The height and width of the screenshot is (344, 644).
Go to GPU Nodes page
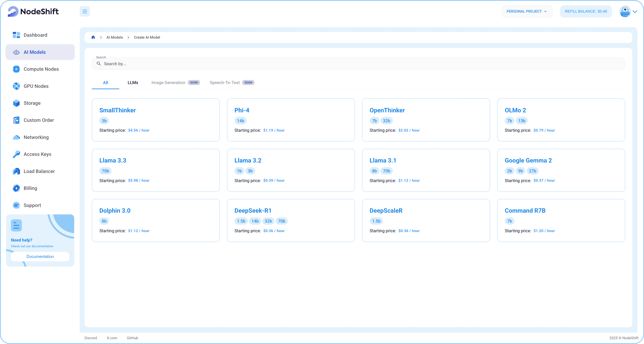pyautogui.click(x=40, y=86)
